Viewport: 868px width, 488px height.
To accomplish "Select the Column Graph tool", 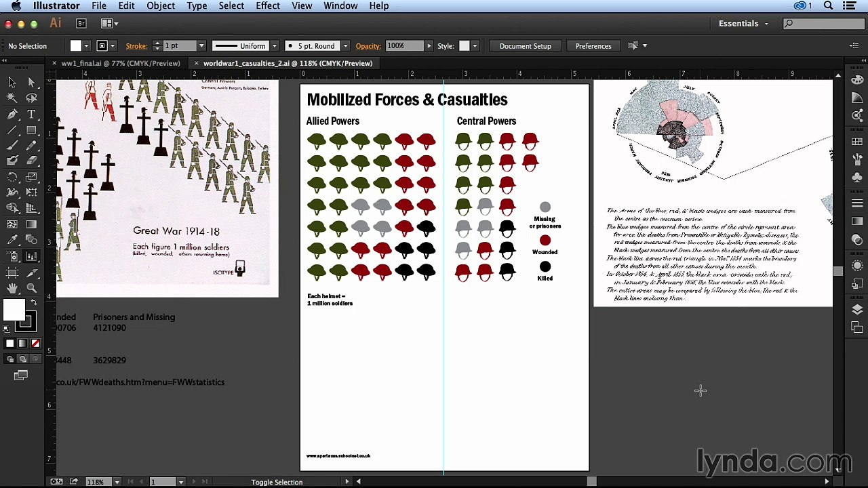I will (31, 256).
